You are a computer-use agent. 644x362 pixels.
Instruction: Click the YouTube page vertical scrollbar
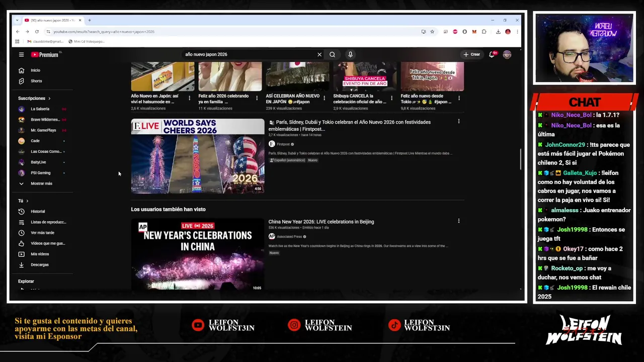click(520, 159)
